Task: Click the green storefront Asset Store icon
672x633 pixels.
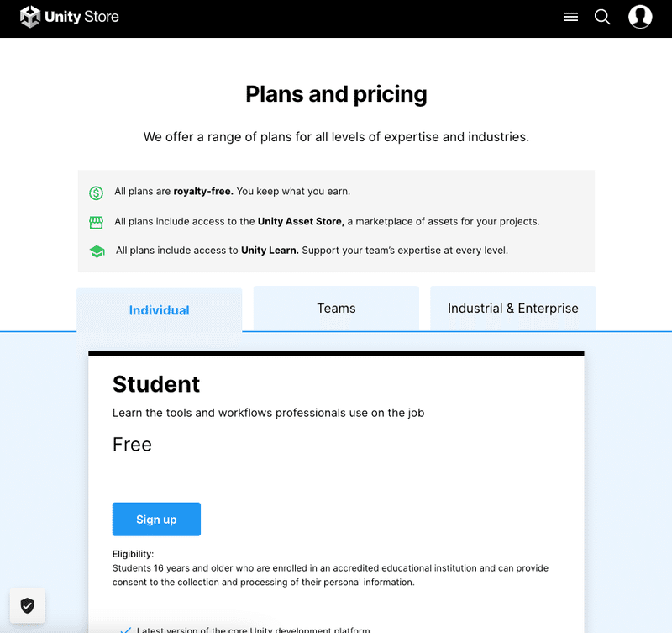Action: [x=97, y=223]
